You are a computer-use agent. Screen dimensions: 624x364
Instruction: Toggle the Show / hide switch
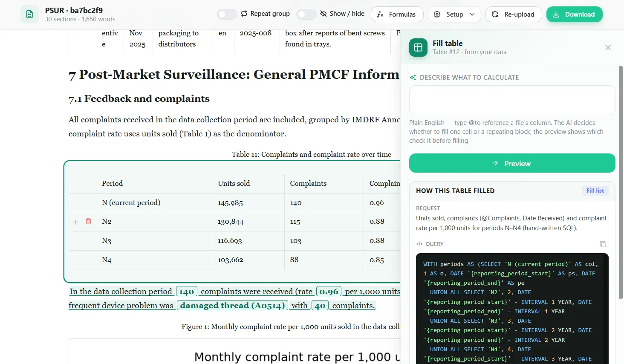tap(306, 14)
